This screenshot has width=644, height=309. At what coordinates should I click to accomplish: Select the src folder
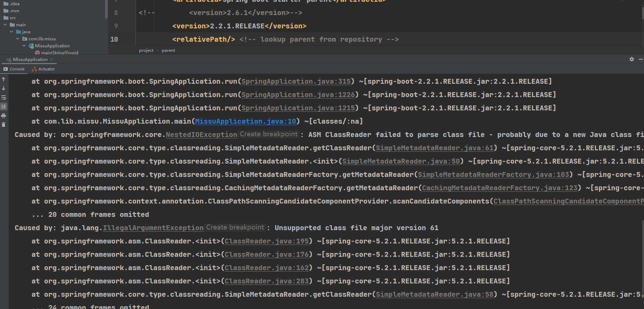(13, 18)
